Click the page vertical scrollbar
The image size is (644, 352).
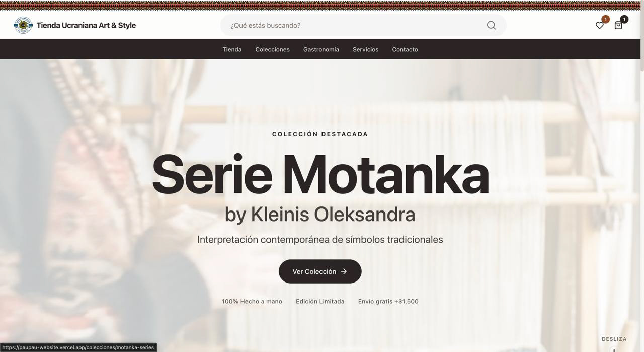tap(642, 176)
